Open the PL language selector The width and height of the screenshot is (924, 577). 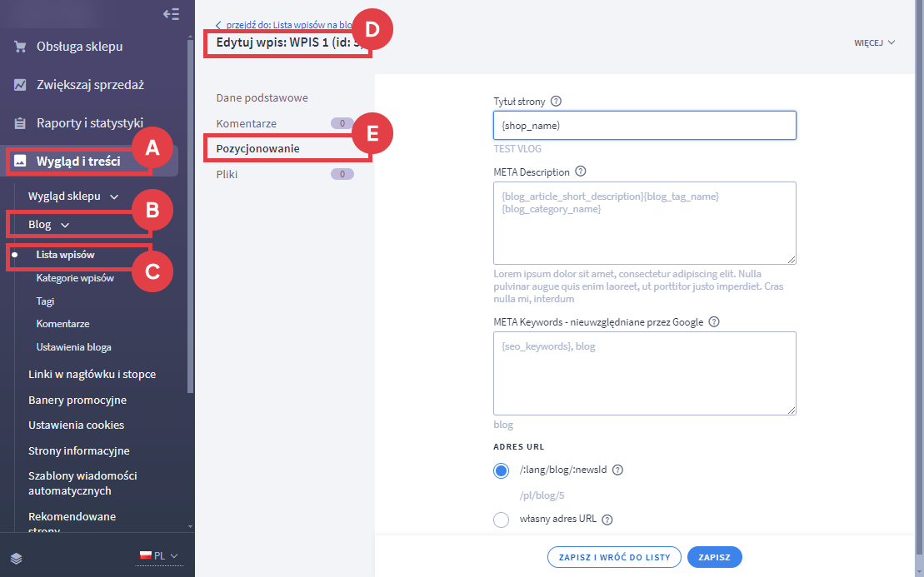pos(158,556)
